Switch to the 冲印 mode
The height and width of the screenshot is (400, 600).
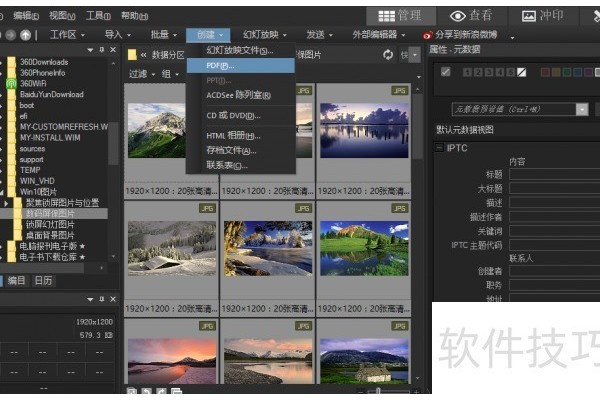click(543, 16)
